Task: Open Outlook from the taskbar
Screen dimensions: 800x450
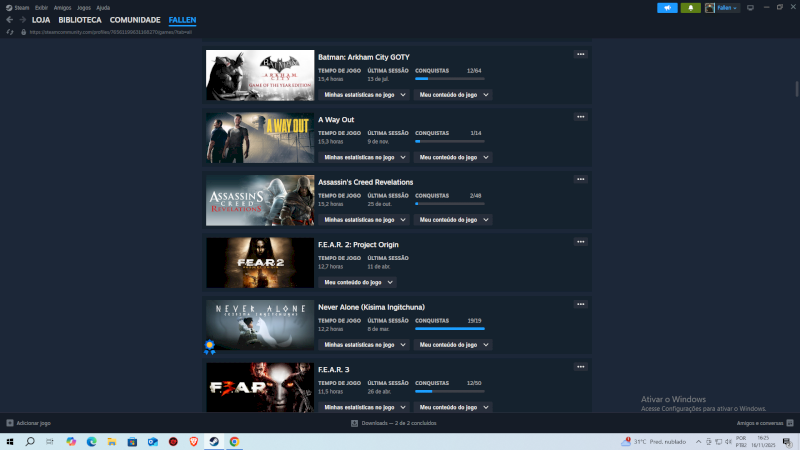Action: (x=153, y=442)
